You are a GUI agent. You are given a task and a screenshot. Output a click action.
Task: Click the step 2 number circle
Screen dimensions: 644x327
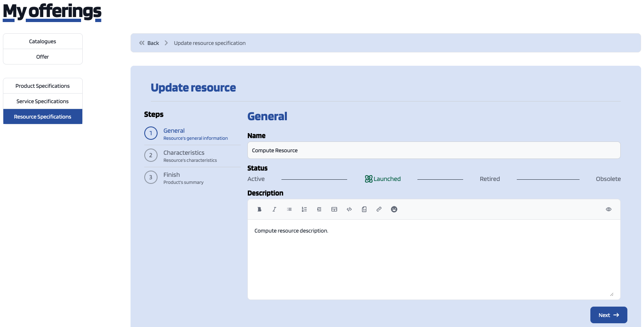click(151, 155)
